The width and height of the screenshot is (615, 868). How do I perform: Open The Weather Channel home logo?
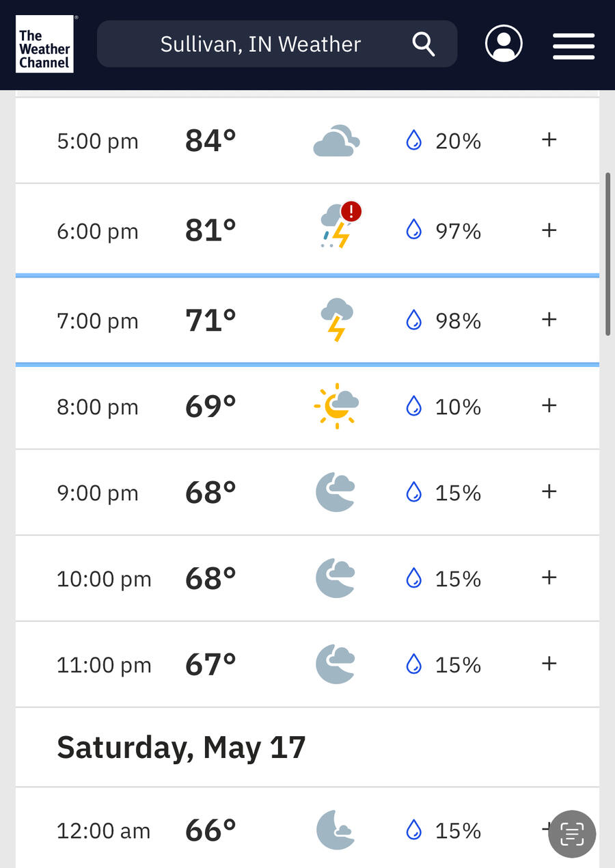(x=44, y=44)
